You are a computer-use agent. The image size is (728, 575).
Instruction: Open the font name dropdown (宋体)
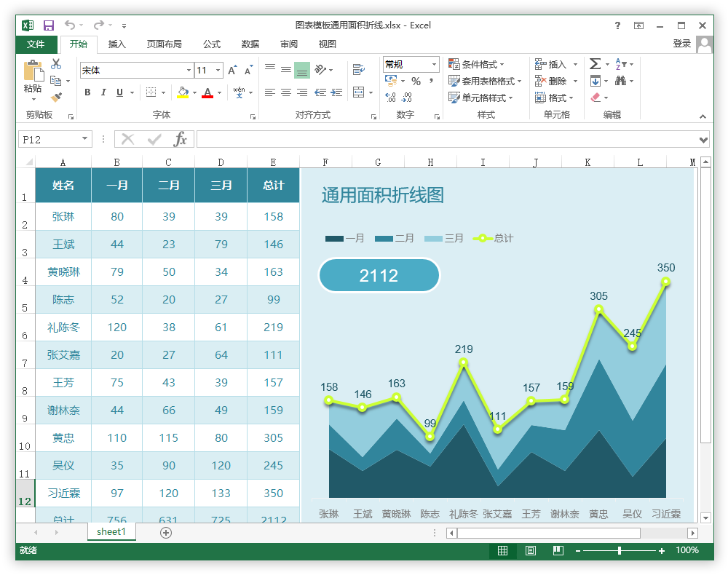[x=189, y=70]
